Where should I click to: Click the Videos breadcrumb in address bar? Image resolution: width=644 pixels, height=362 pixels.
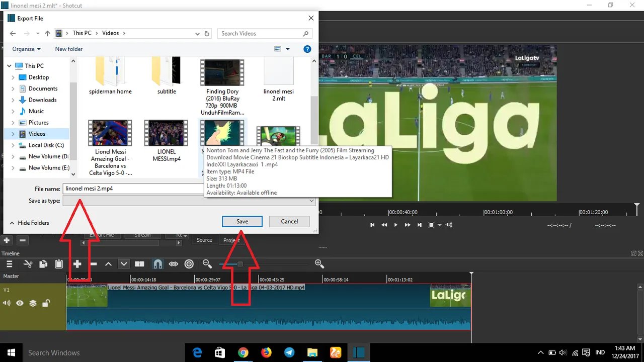(110, 33)
